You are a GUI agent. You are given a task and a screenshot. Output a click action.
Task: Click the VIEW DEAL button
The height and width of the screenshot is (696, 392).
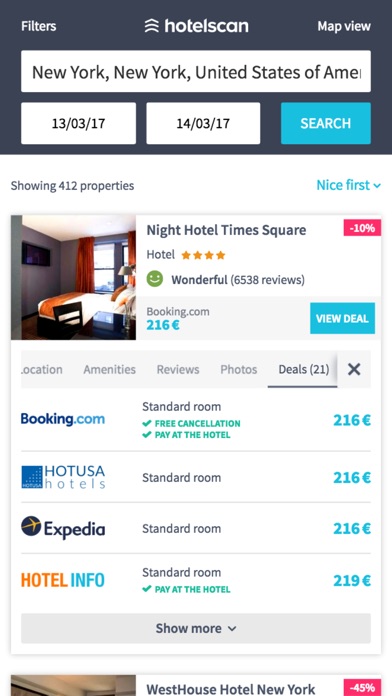pyautogui.click(x=342, y=318)
